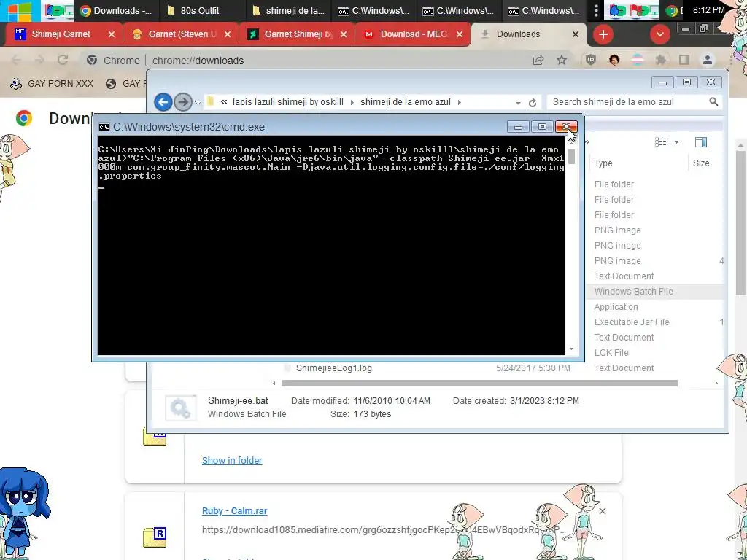Screen dimensions: 747x560
Task: Click the Explorer scrollbar left arrow
Action: (x=274, y=384)
